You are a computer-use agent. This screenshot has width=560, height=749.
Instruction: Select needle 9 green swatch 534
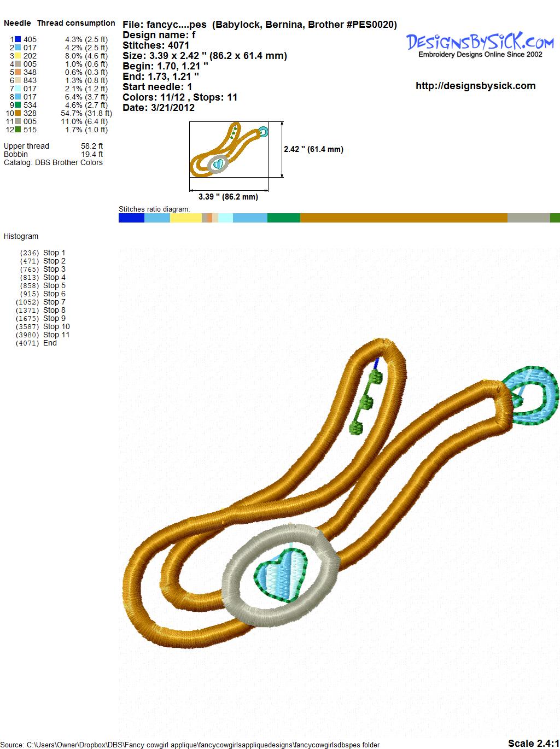coord(18,105)
